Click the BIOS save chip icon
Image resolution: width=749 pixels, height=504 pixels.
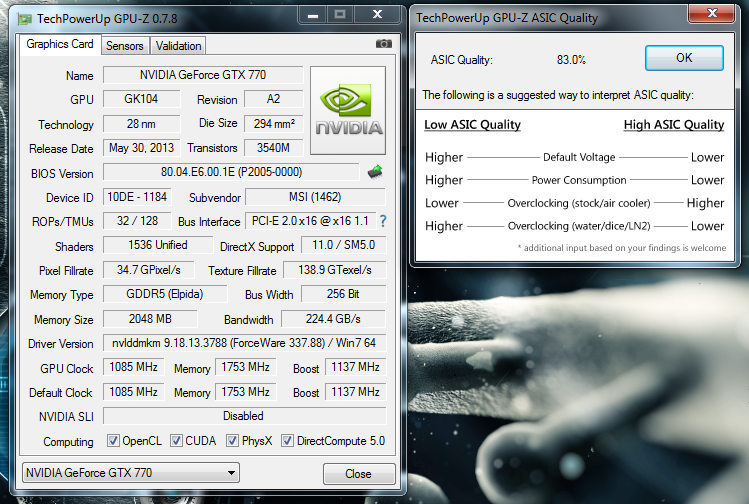(375, 172)
